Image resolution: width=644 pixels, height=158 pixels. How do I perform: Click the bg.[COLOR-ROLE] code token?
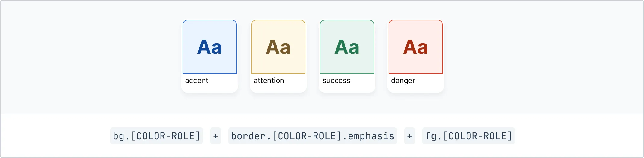coord(156,136)
